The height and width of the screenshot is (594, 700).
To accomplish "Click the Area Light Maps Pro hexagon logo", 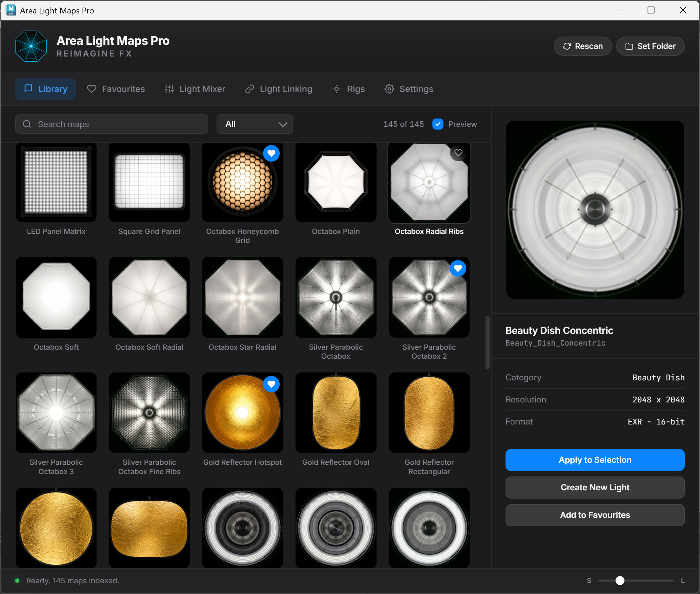I will [31, 46].
